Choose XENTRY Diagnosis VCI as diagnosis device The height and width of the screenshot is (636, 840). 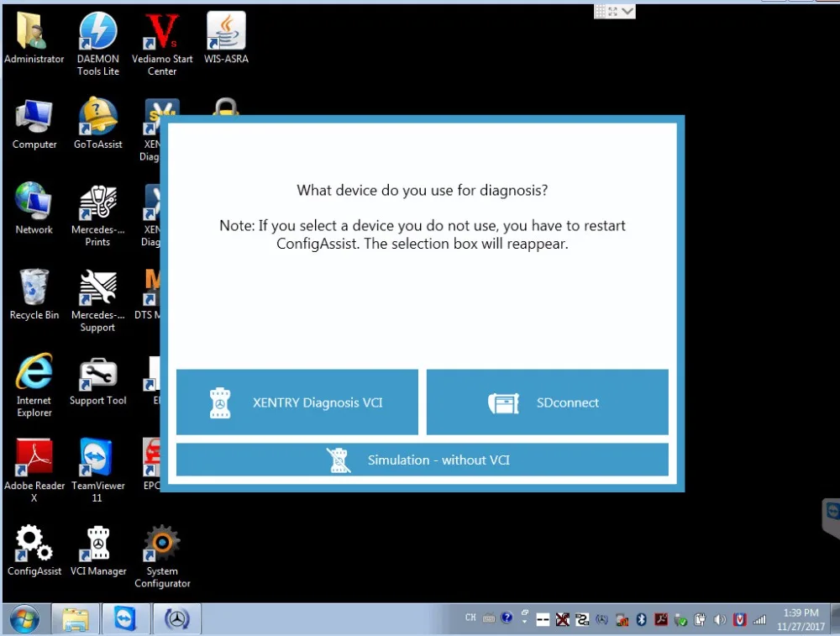[x=297, y=402]
